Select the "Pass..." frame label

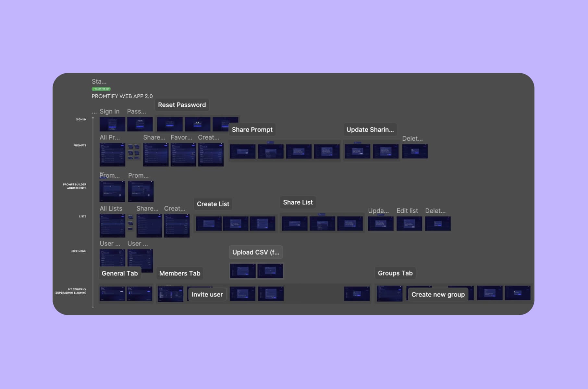(x=136, y=112)
